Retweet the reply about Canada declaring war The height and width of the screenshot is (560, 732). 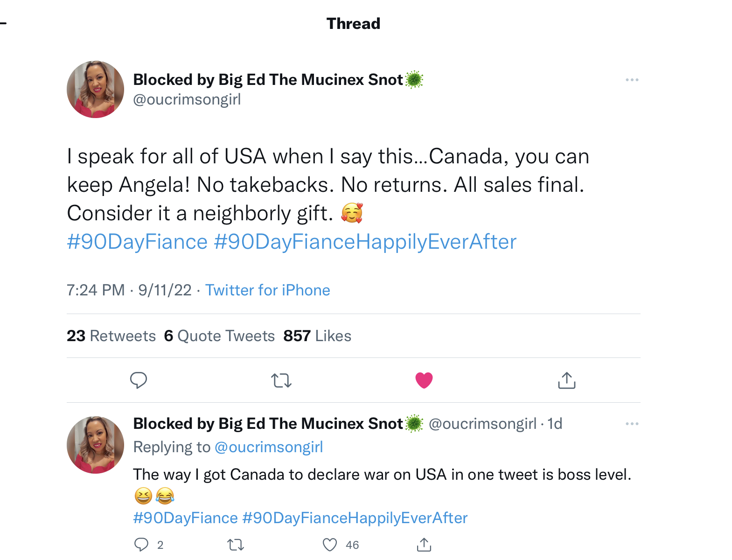(x=236, y=545)
